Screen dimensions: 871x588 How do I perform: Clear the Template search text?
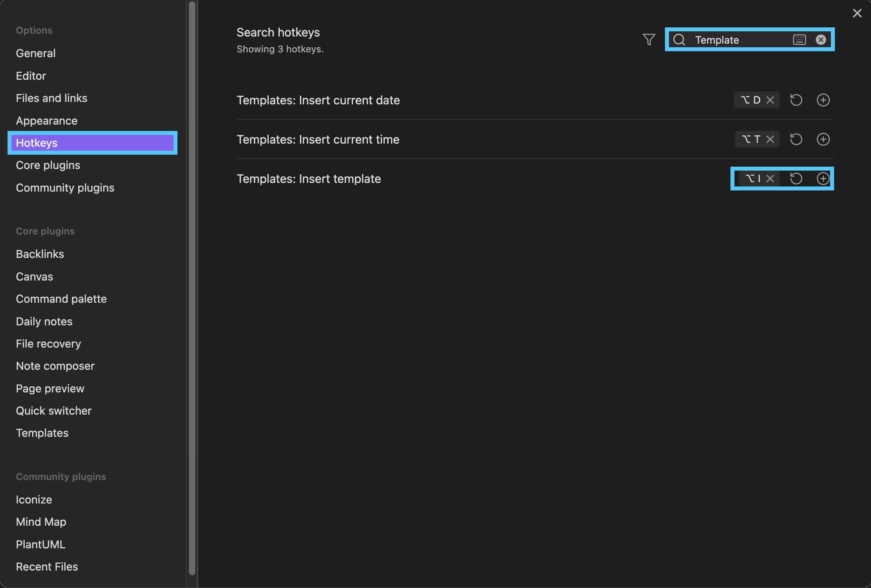tap(821, 40)
